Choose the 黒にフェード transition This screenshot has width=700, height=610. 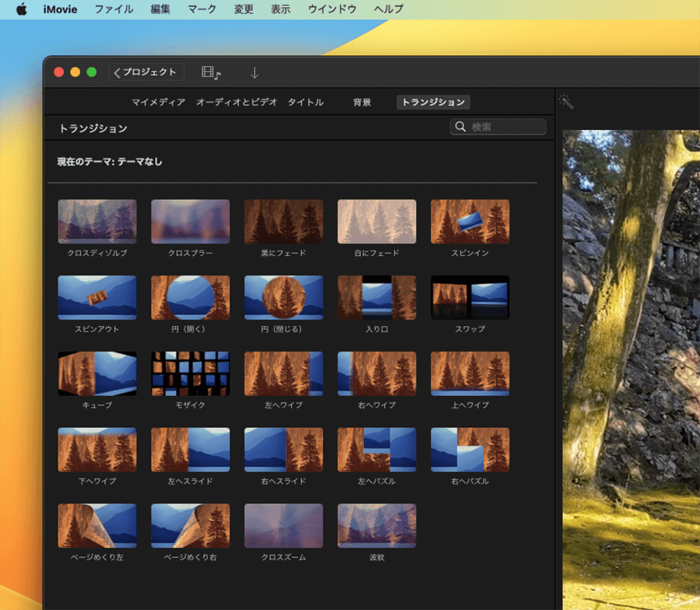coord(284,222)
